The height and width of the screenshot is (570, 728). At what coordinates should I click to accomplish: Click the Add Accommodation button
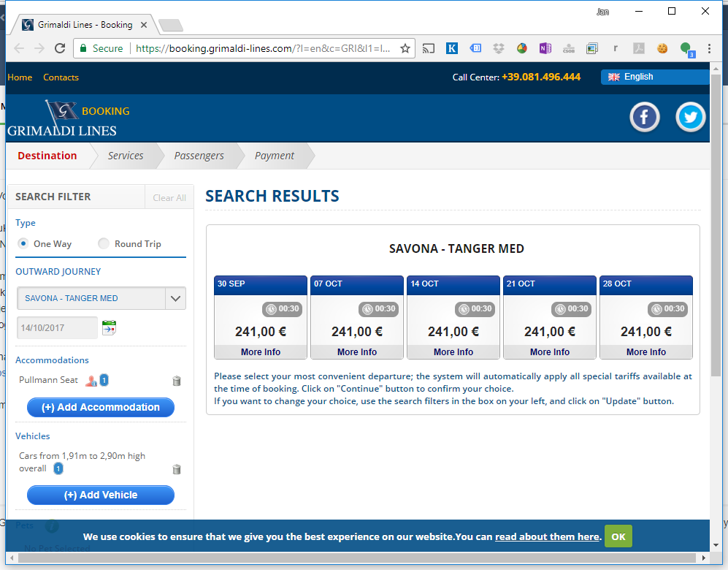point(101,407)
